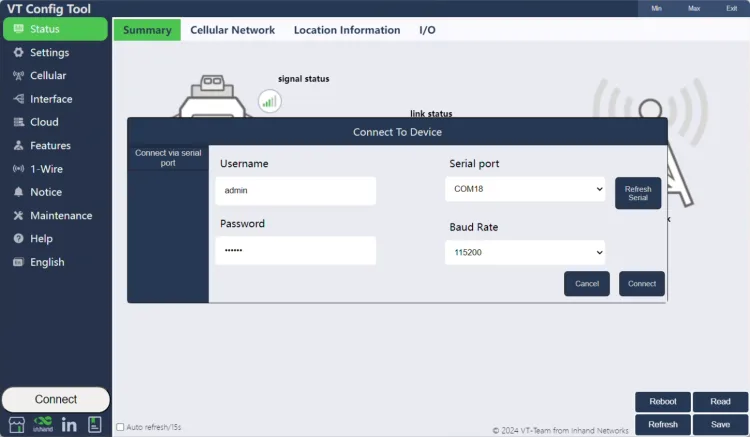Open the document manual icon
This screenshot has height=437, width=750.
pyautogui.click(x=95, y=424)
